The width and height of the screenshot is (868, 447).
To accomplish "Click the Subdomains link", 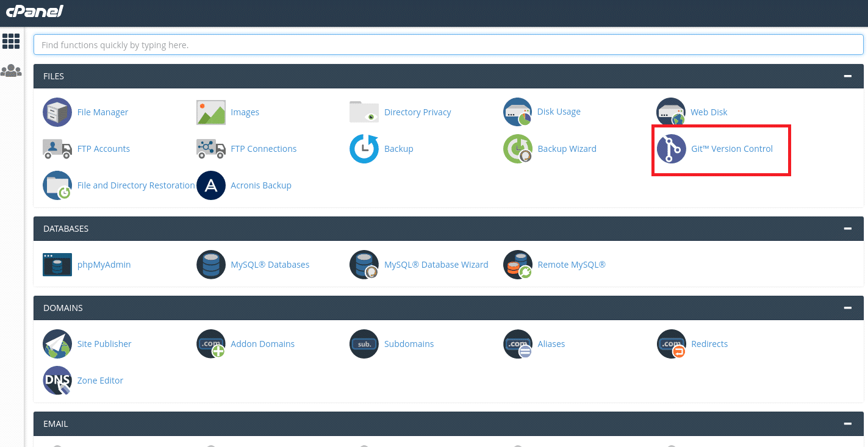I will coord(409,344).
